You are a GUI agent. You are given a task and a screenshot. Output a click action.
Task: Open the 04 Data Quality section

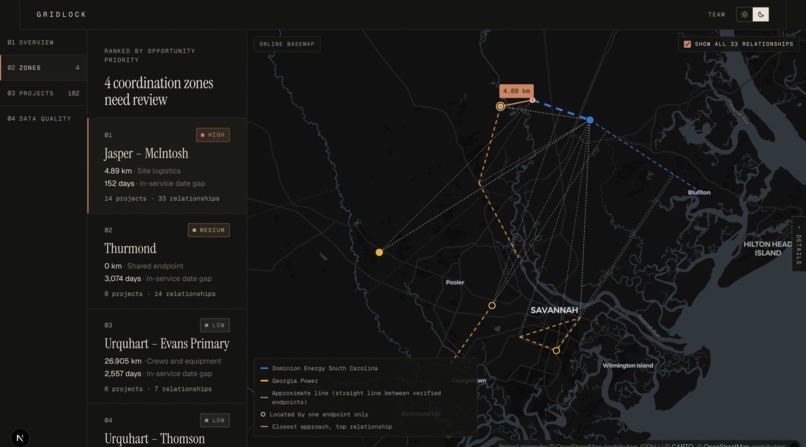[44, 118]
